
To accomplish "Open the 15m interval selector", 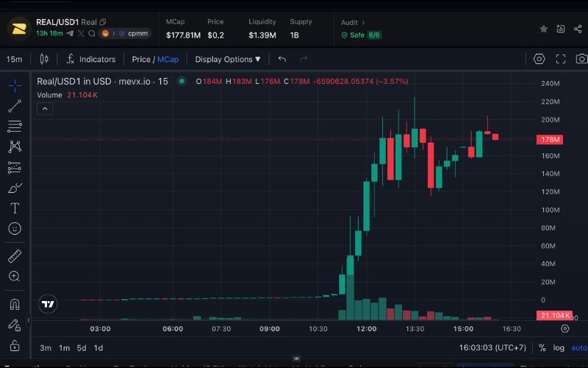I will [x=14, y=59].
